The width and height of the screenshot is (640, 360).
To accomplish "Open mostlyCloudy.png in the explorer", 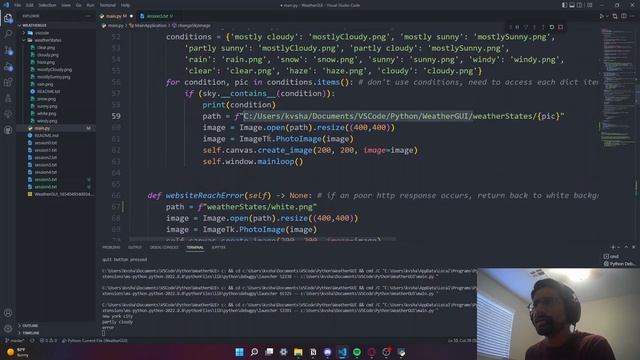I will pyautogui.click(x=54, y=69).
